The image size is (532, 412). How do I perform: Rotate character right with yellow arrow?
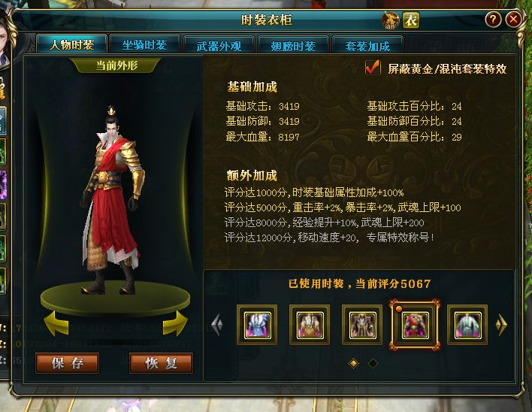click(x=175, y=323)
